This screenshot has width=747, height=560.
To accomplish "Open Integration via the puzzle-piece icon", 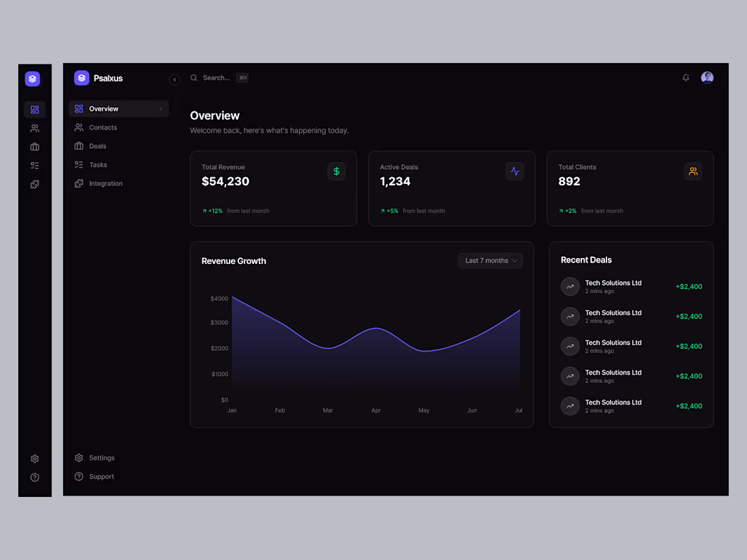I will (x=35, y=184).
